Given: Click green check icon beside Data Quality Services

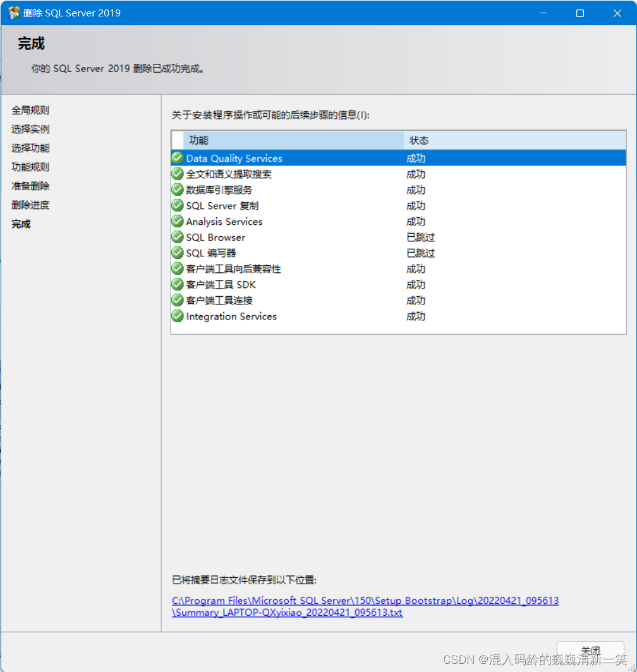Looking at the screenshot, I should pos(177,158).
